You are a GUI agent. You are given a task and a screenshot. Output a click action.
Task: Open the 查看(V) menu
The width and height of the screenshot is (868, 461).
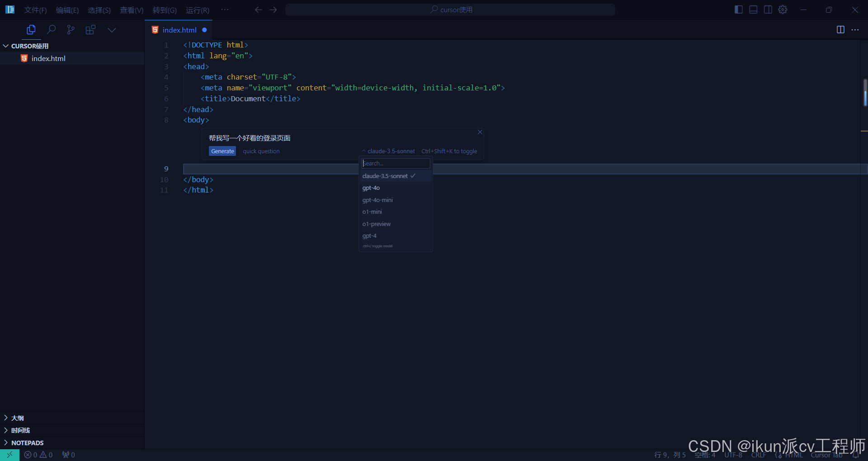(x=132, y=10)
